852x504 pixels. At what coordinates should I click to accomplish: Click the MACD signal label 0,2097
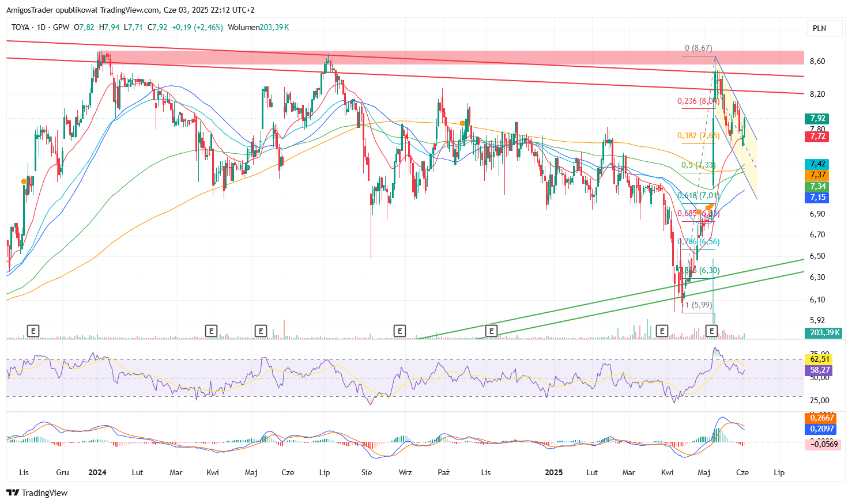point(821,429)
